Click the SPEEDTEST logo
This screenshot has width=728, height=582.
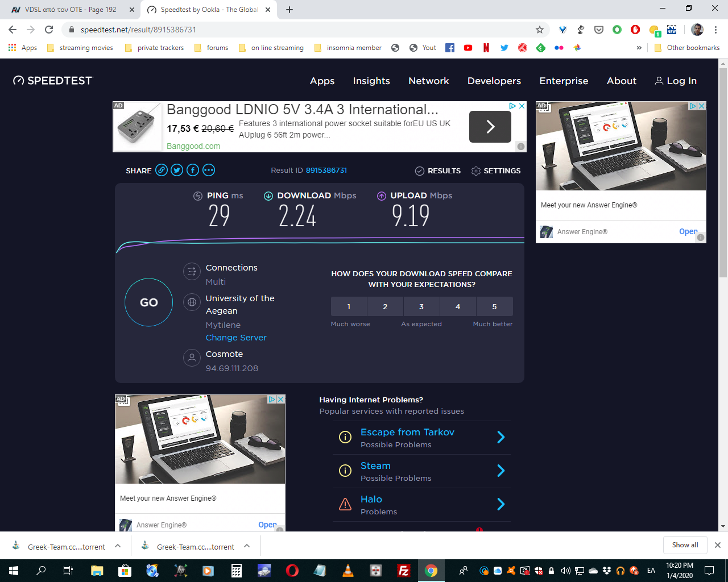[x=53, y=81]
